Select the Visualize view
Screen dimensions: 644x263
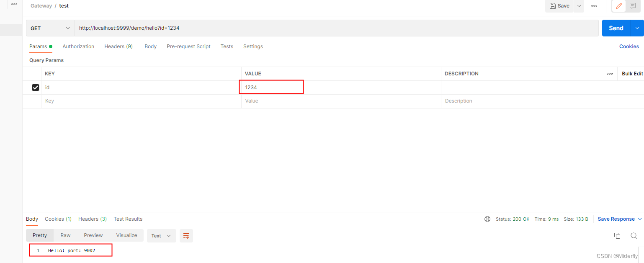pos(126,235)
